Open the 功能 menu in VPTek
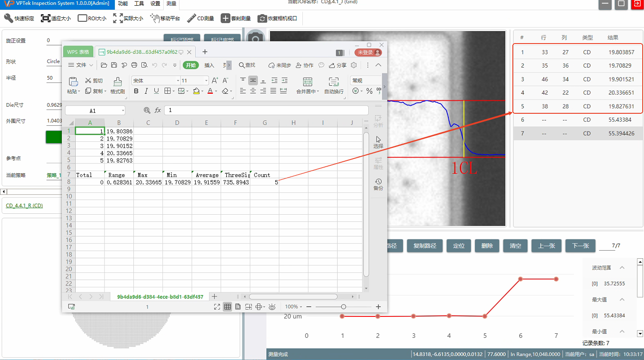The height and width of the screenshot is (360, 644). point(123,4)
